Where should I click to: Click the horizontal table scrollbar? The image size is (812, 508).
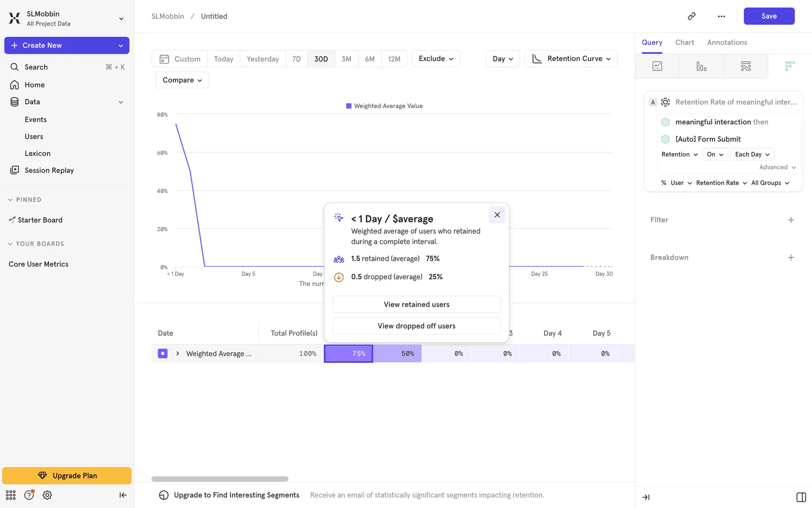click(220, 479)
